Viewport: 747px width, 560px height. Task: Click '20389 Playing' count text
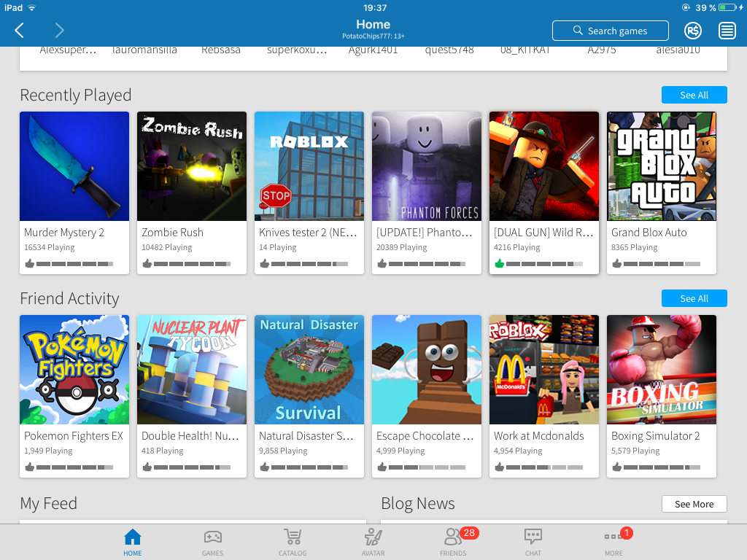[x=402, y=248]
